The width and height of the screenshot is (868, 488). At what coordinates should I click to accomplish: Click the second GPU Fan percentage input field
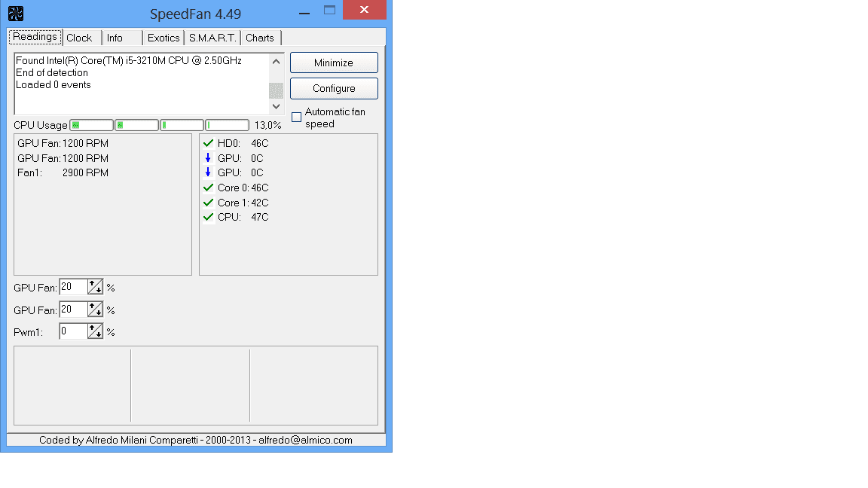point(74,310)
